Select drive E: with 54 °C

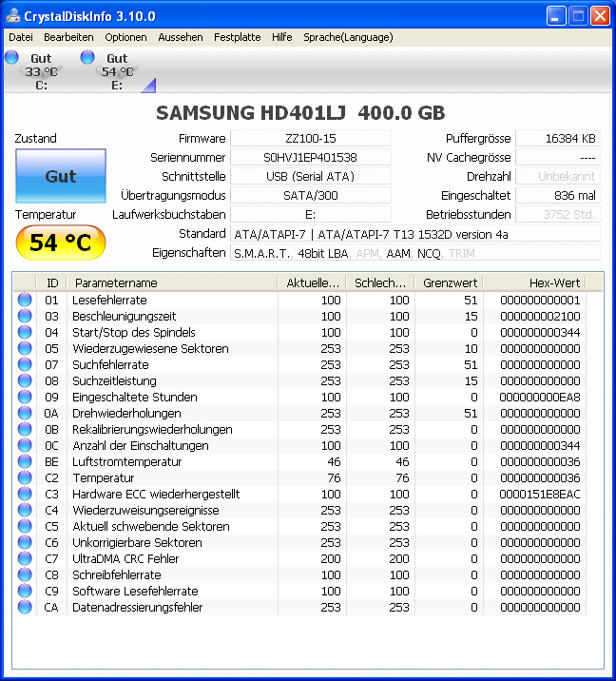click(x=117, y=71)
